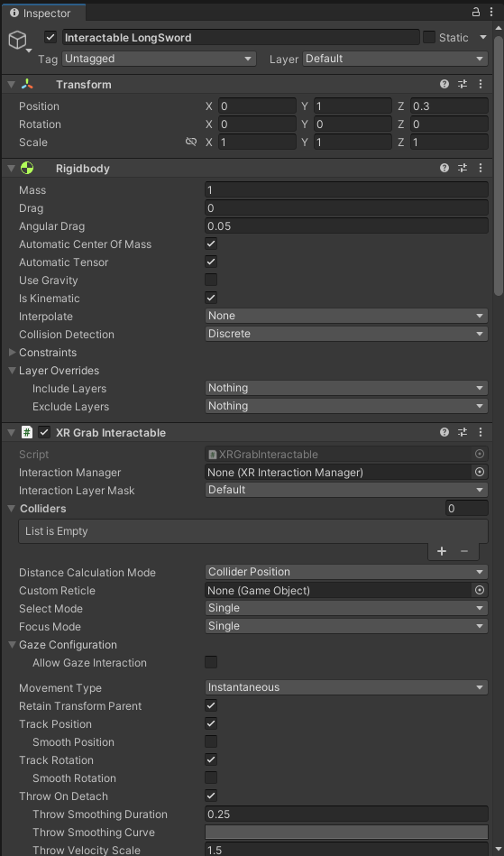This screenshot has height=856, width=504.
Task: Toggle Track Rotation checkbox
Action: point(211,759)
